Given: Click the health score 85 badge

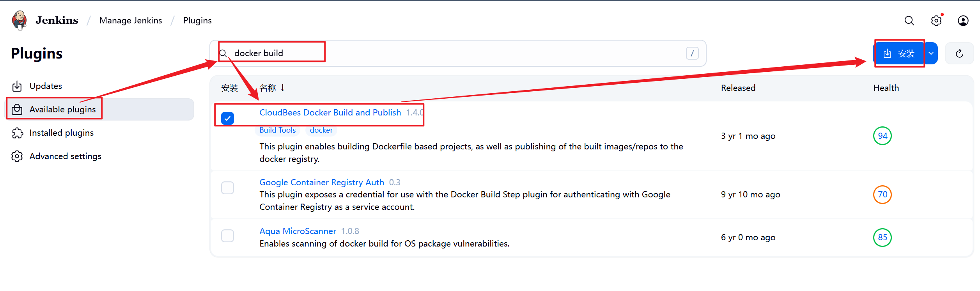Looking at the screenshot, I should pyautogui.click(x=883, y=237).
